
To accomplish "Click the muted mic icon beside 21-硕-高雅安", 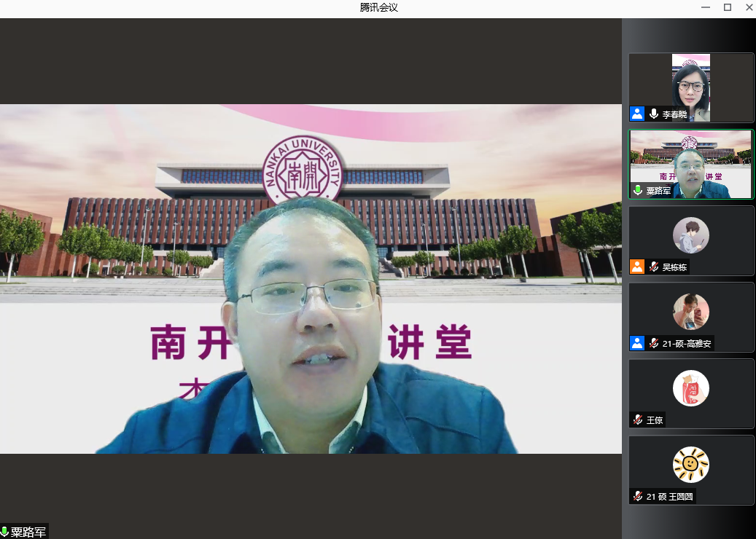I will point(654,343).
